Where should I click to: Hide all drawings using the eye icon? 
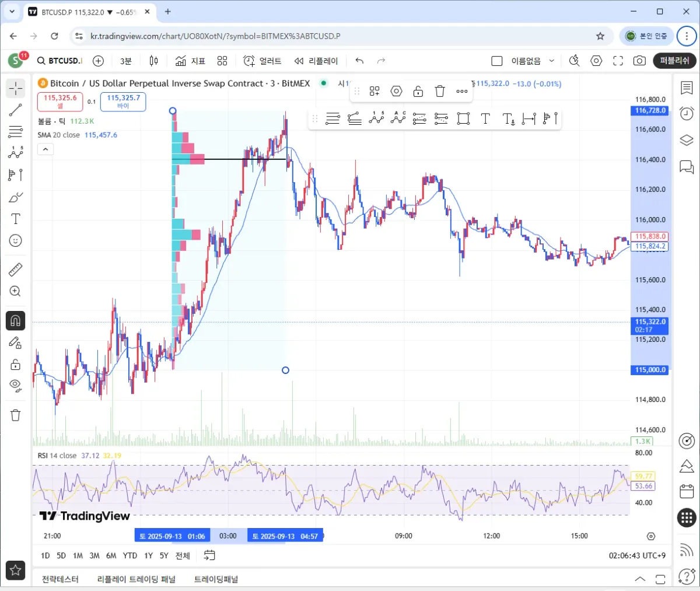click(x=16, y=385)
